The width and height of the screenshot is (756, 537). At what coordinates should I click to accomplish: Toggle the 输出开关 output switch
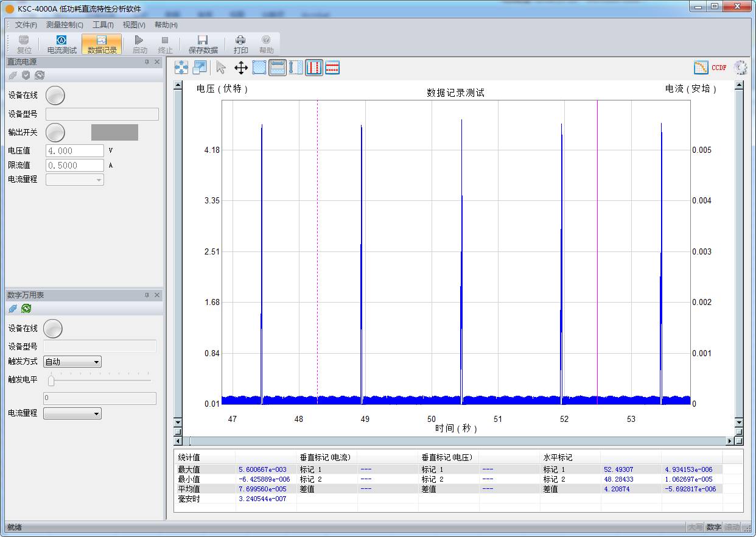tap(55, 132)
